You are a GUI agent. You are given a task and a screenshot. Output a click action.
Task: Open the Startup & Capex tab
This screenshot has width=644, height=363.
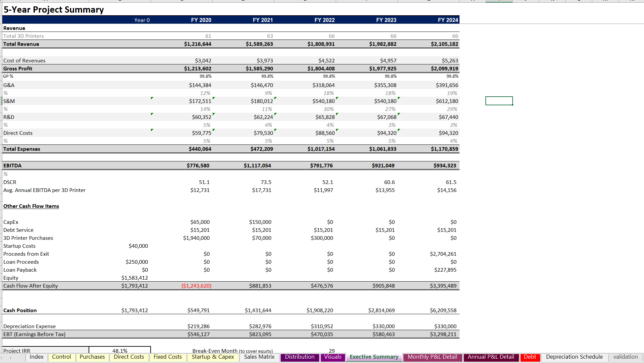pyautogui.click(x=213, y=357)
